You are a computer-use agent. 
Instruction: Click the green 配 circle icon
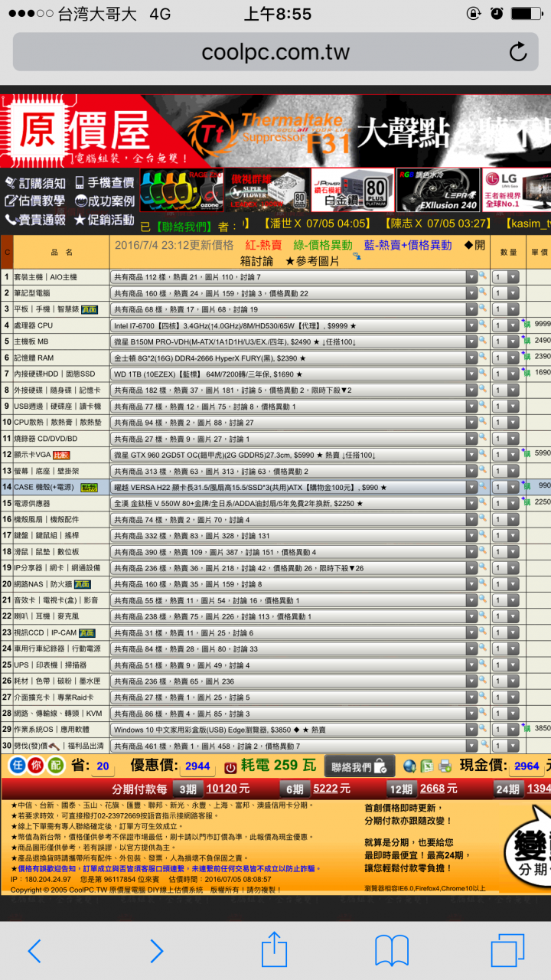pyautogui.click(x=56, y=766)
